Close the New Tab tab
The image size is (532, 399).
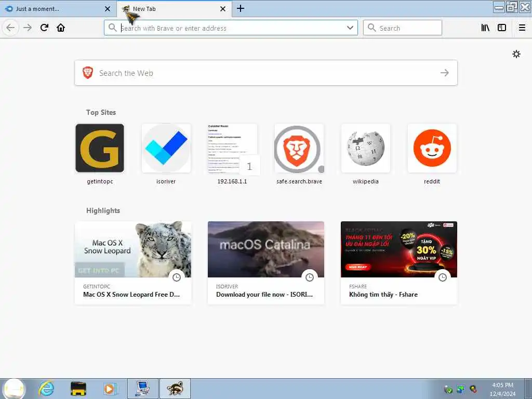pos(222,9)
